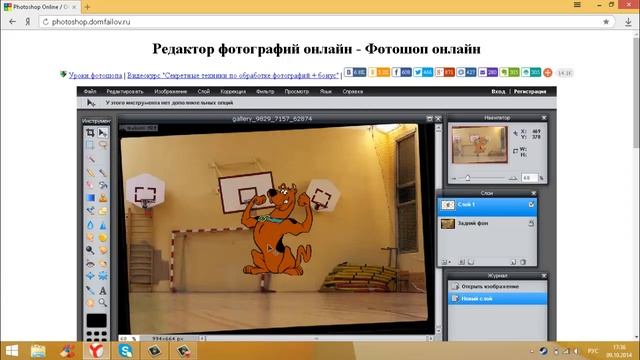Select the Crop tool
Image resolution: width=640 pixels, height=360 pixels.
click(90, 133)
